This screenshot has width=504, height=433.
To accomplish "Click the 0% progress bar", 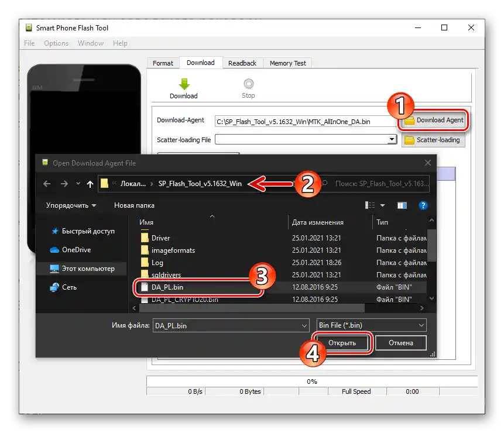I will pyautogui.click(x=312, y=382).
